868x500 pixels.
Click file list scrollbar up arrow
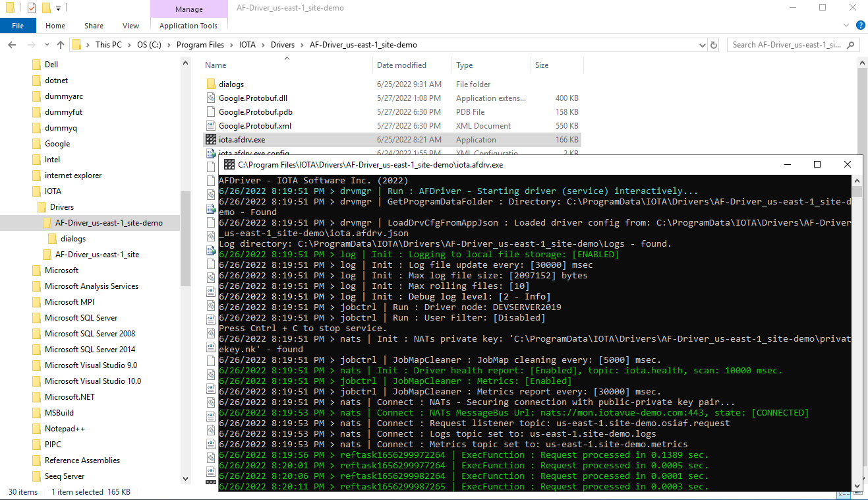863,62
